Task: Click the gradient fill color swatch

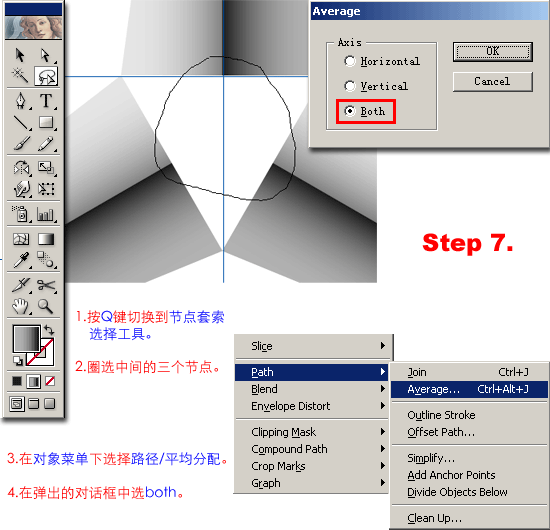Action: coord(27,338)
